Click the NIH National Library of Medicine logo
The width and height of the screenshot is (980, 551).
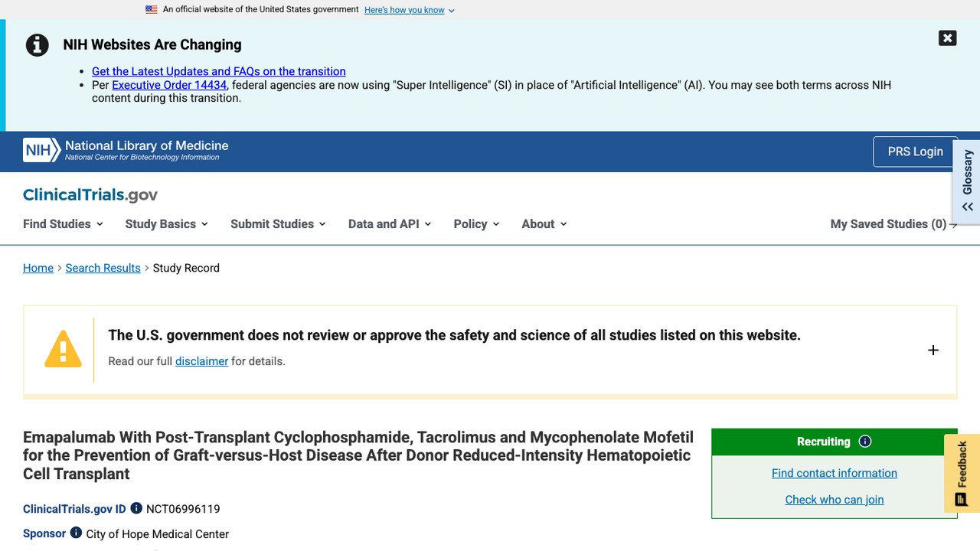pyautogui.click(x=126, y=150)
